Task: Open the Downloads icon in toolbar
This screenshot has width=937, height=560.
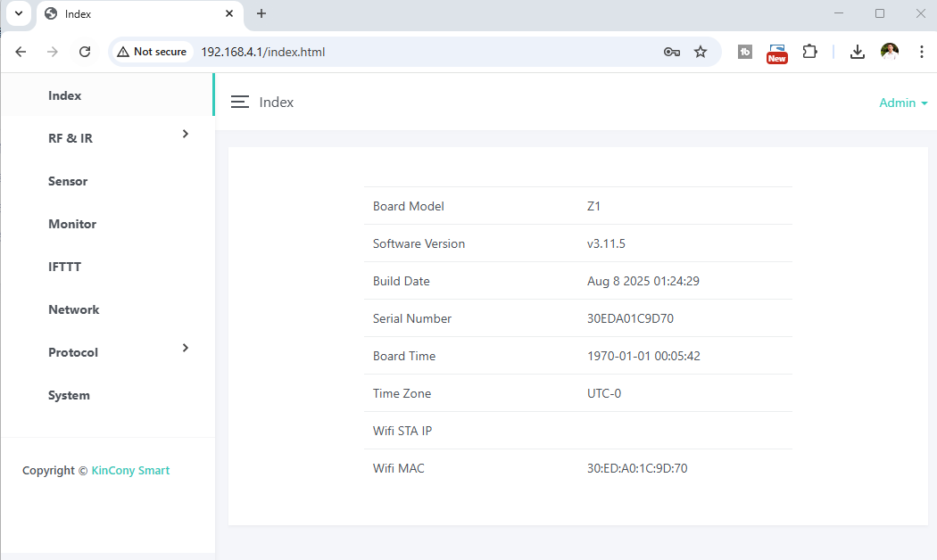Action: point(857,52)
